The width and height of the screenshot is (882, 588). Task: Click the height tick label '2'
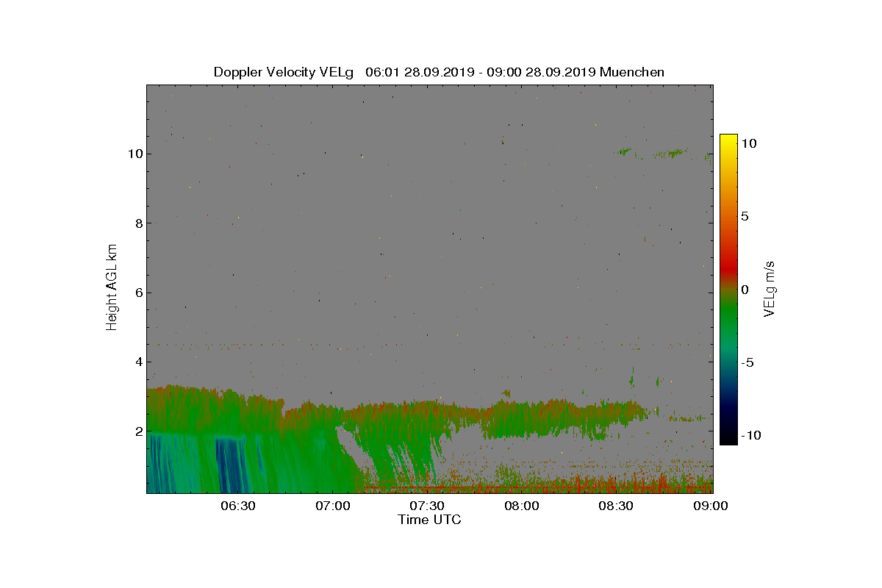pos(138,431)
